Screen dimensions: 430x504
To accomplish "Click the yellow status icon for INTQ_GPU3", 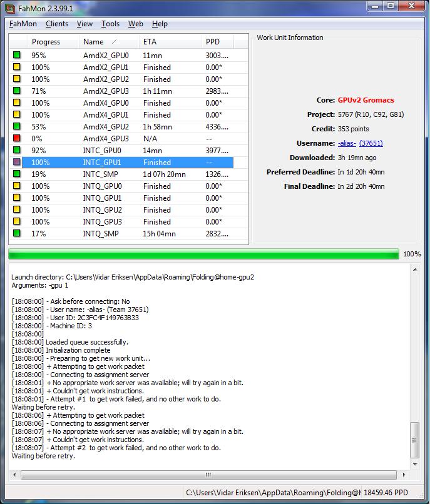I will coord(16,221).
